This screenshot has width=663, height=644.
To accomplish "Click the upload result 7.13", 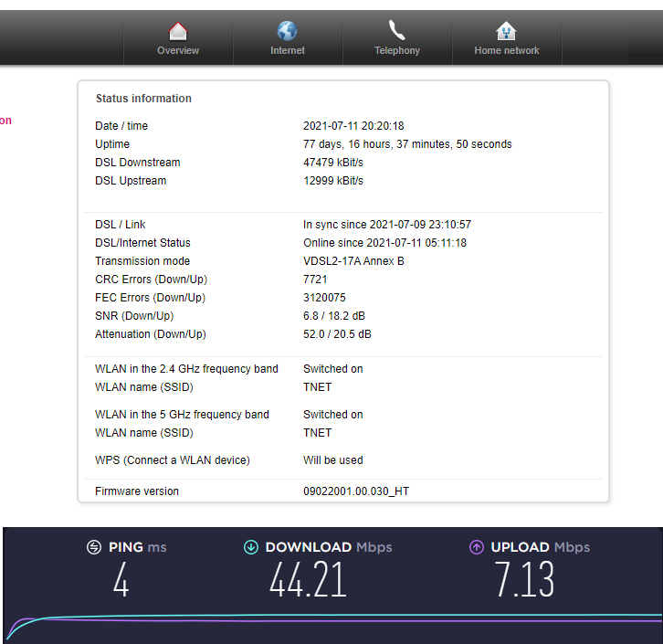I will [524, 580].
